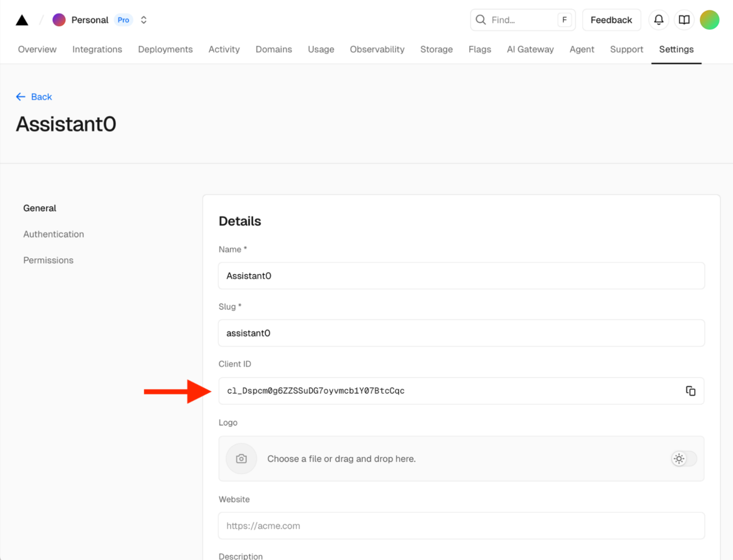The height and width of the screenshot is (560, 733).
Task: Open the Deployments tab
Action: pos(165,50)
